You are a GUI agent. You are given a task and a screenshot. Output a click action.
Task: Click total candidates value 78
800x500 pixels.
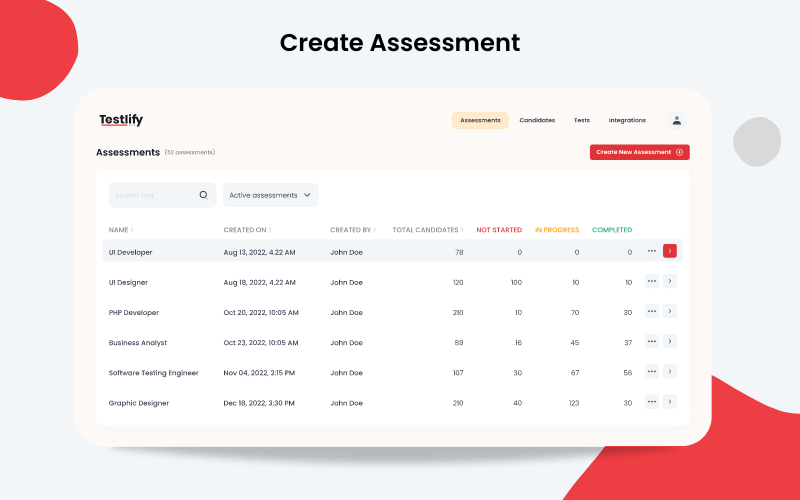point(459,252)
